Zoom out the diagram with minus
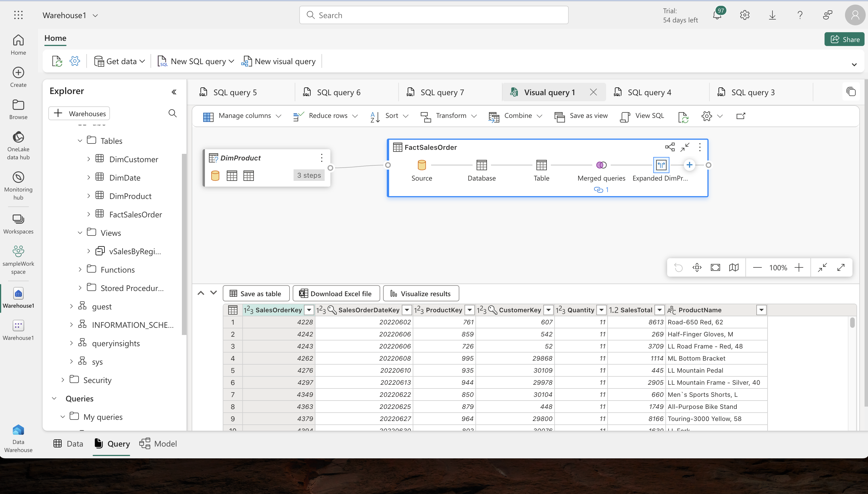Image resolution: width=868 pixels, height=494 pixels. [757, 267]
